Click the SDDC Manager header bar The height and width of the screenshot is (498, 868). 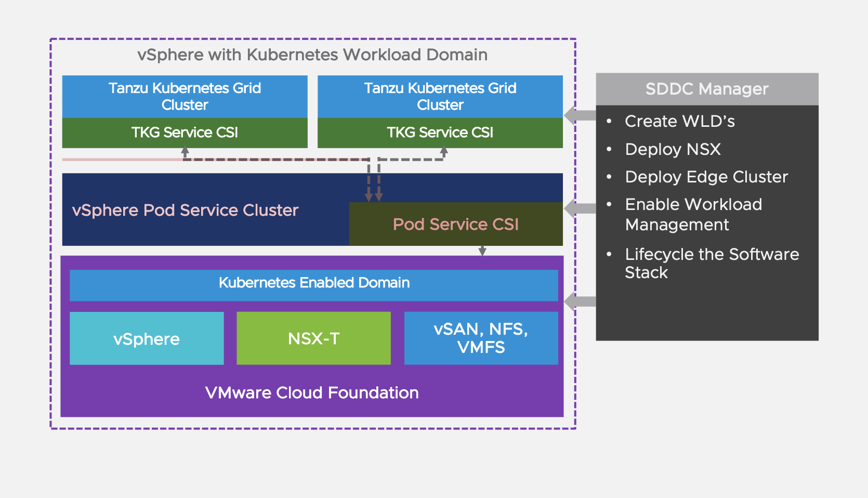point(706,89)
